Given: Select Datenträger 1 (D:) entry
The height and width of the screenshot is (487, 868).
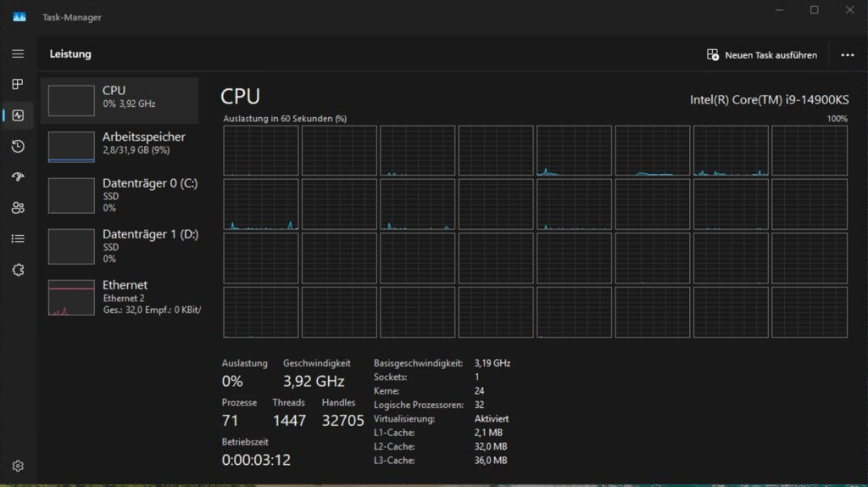Looking at the screenshot, I should tap(120, 247).
